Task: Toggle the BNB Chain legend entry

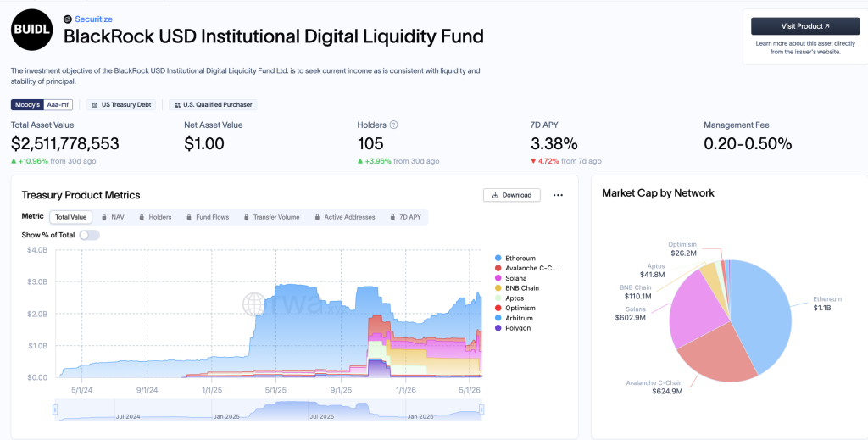Action: (517, 287)
